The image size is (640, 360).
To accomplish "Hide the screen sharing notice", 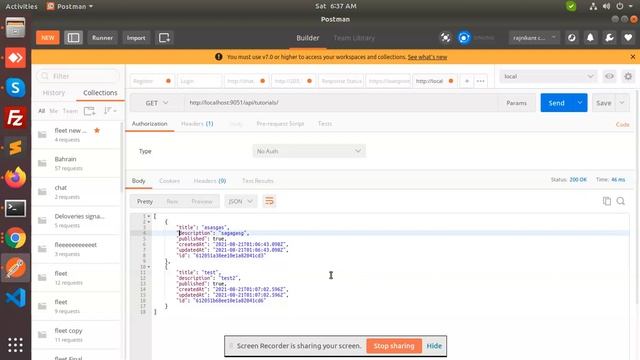I will coord(434,346).
